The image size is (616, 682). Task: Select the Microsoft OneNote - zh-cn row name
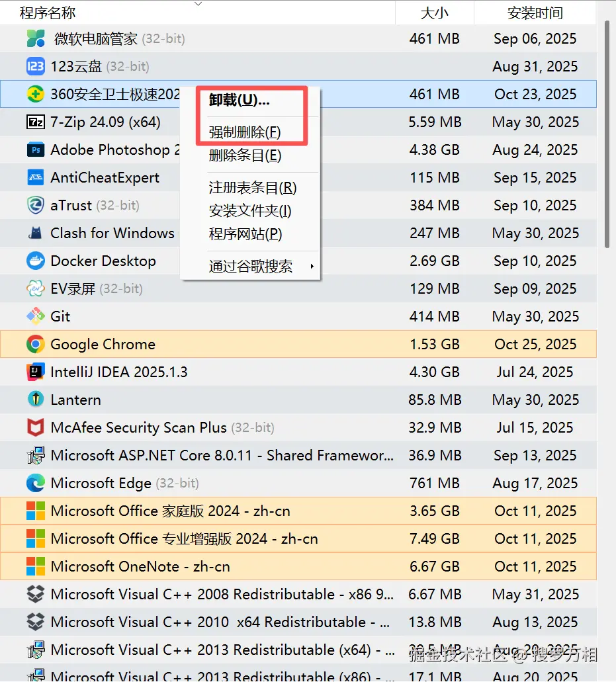140,566
